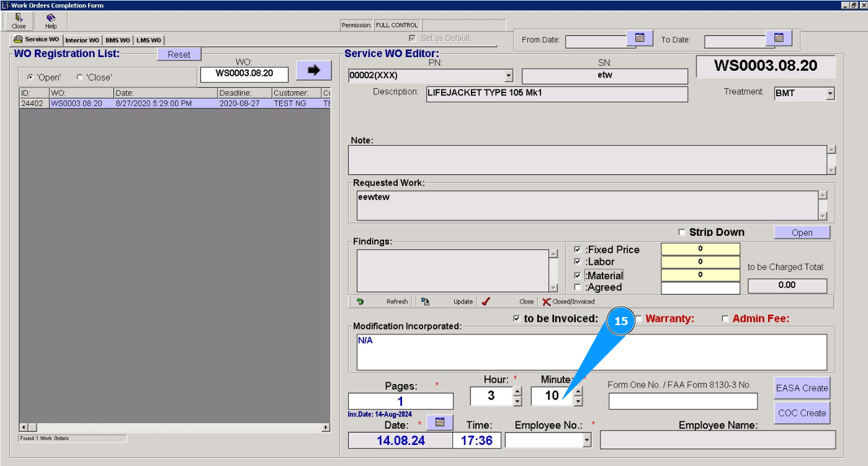Click the WO search input field
Screen dimensions: 868x466
tap(244, 74)
